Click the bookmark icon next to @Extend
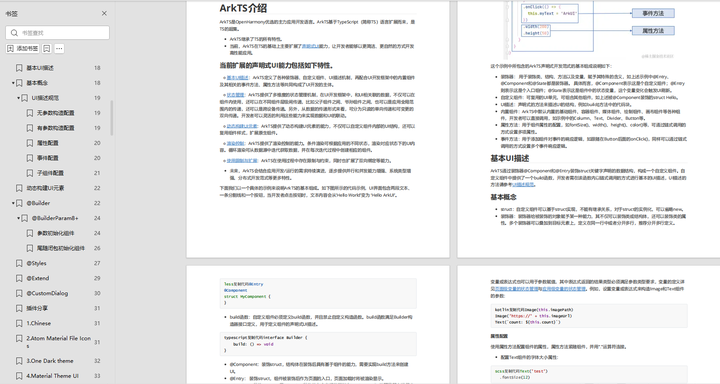The height and width of the screenshot is (384, 720). pos(19,278)
